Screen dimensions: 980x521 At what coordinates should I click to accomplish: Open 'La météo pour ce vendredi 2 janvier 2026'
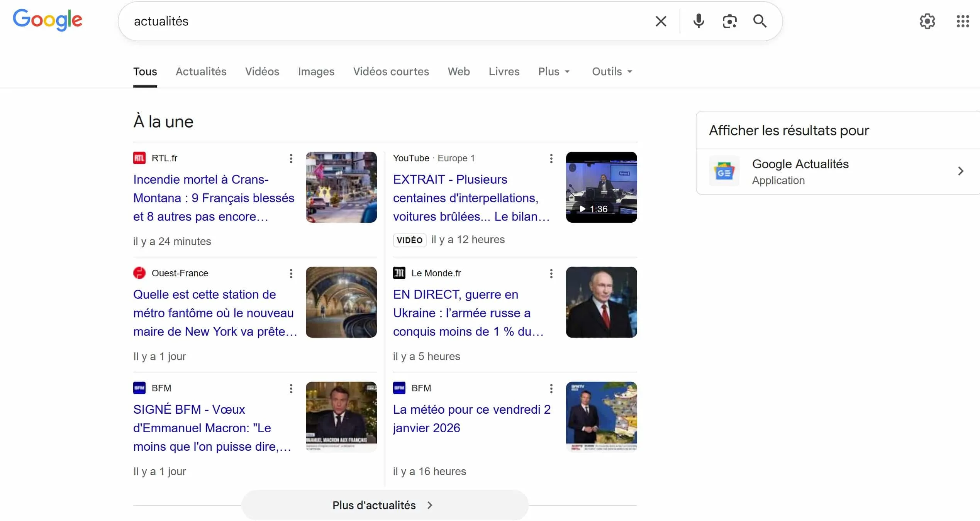click(x=472, y=419)
